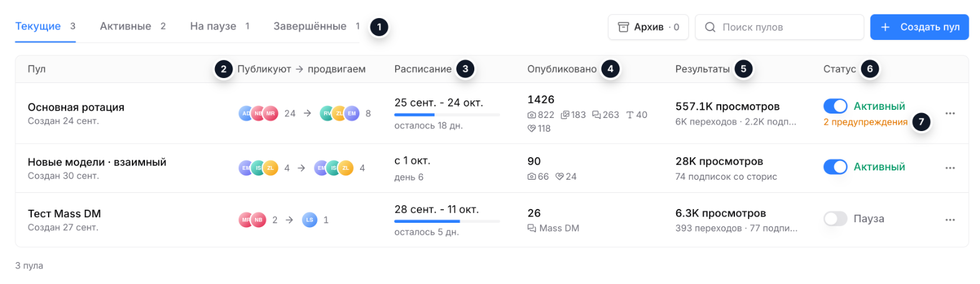Click the AD avatar in the Основная ротация row
Image resolution: width=980 pixels, height=284 pixels.
pyautogui.click(x=247, y=114)
